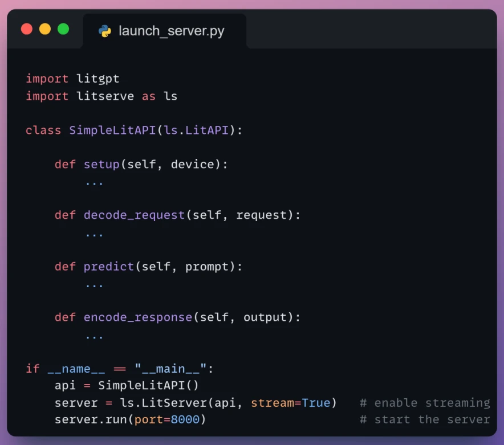
Task: Click the yellow minimize window dot
Action: (x=45, y=29)
